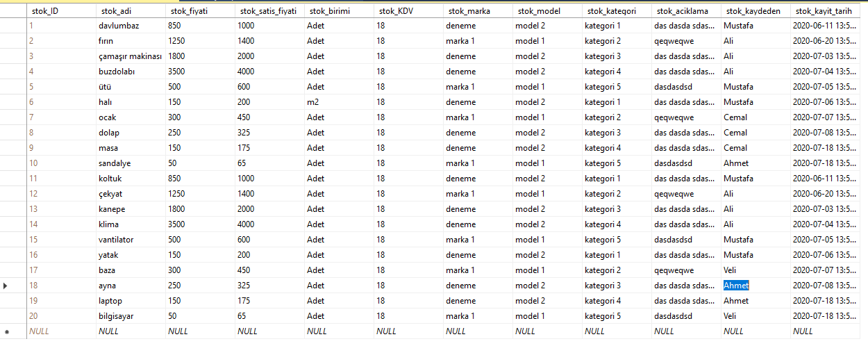
Task: Select the 'bilgisayar' cell
Action: [x=131, y=316]
